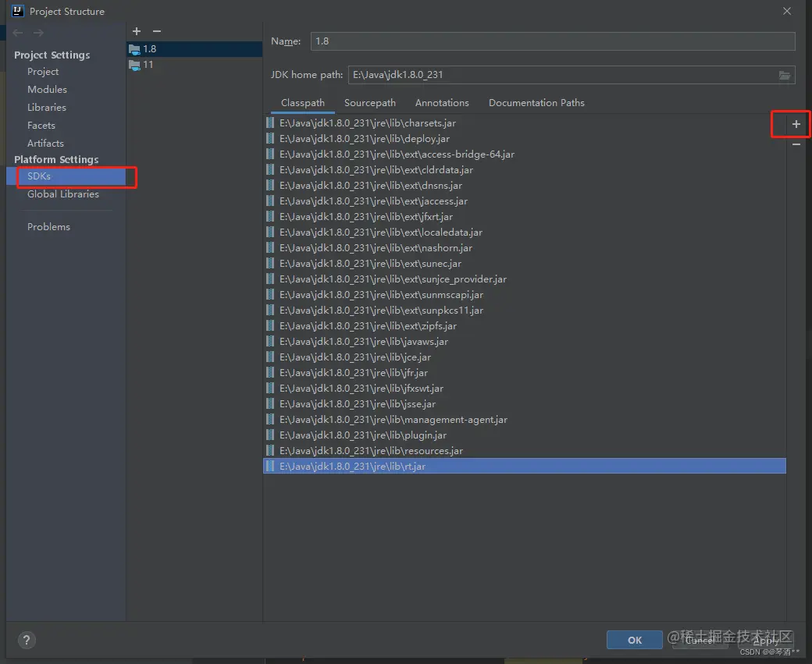Select the deploy.jar classpath entry
The image size is (812, 664).
(x=525, y=139)
